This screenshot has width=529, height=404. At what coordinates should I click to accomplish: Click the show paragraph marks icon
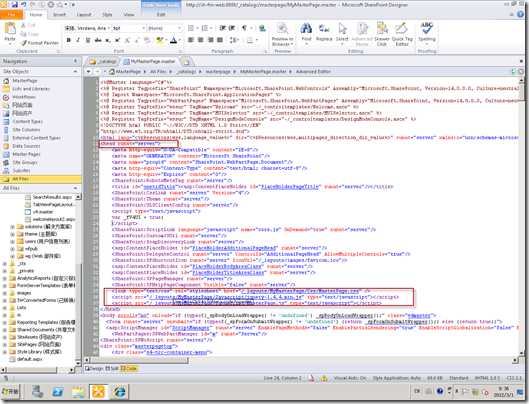[x=244, y=28]
